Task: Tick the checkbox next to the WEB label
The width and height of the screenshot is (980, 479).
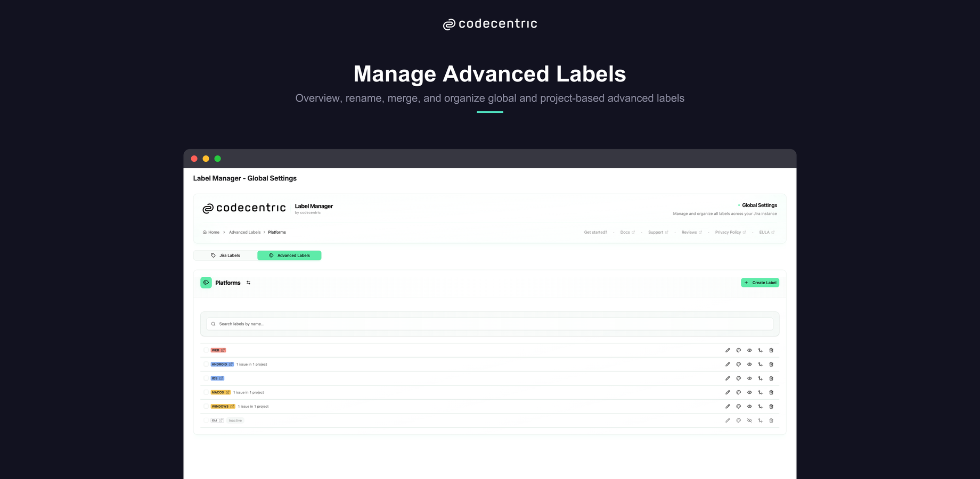Action: pos(206,350)
